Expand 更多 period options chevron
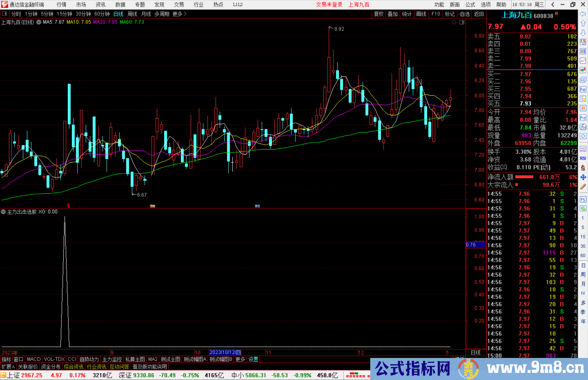The image size is (588, 380). point(185,14)
